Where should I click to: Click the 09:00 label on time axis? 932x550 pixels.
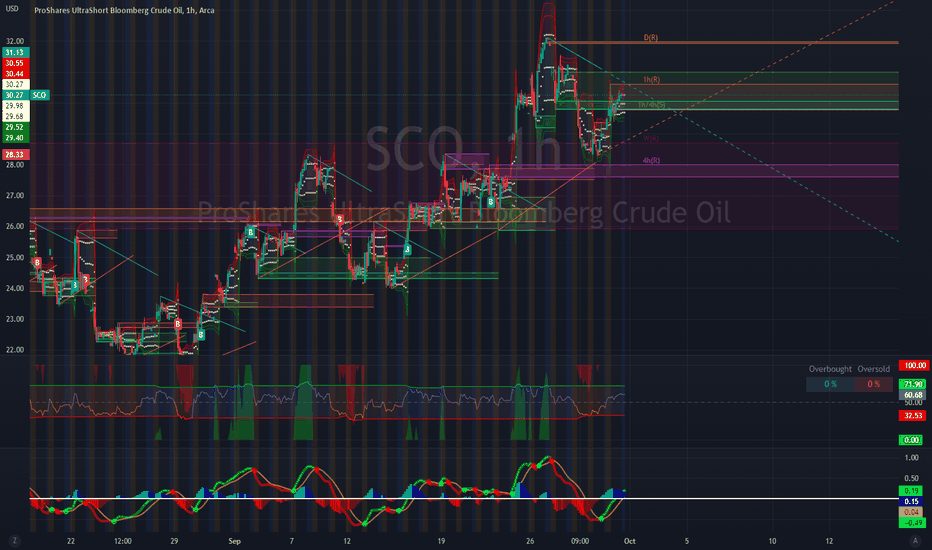pos(580,541)
